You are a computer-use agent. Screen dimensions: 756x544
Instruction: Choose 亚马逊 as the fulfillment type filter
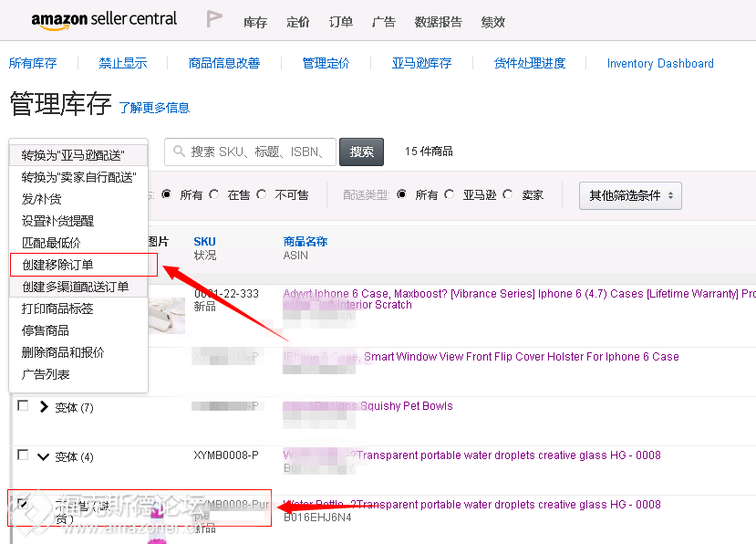(x=450, y=195)
